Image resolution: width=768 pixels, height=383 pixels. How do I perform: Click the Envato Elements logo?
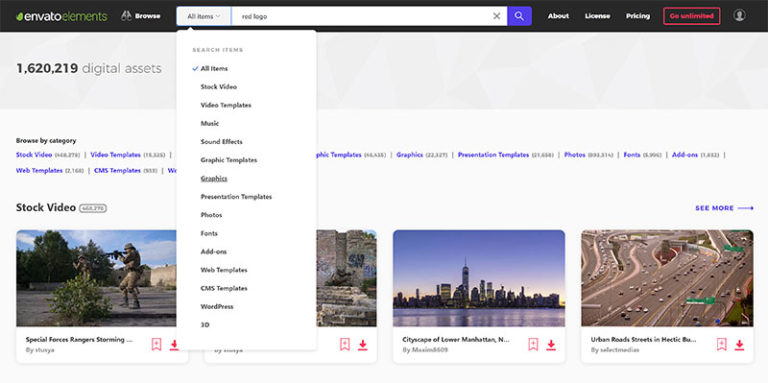tap(61, 16)
